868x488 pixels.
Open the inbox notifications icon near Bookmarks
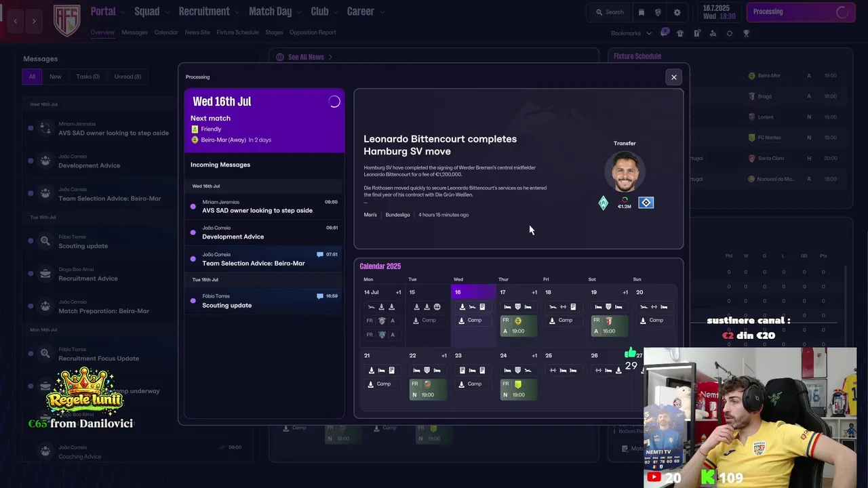point(665,33)
